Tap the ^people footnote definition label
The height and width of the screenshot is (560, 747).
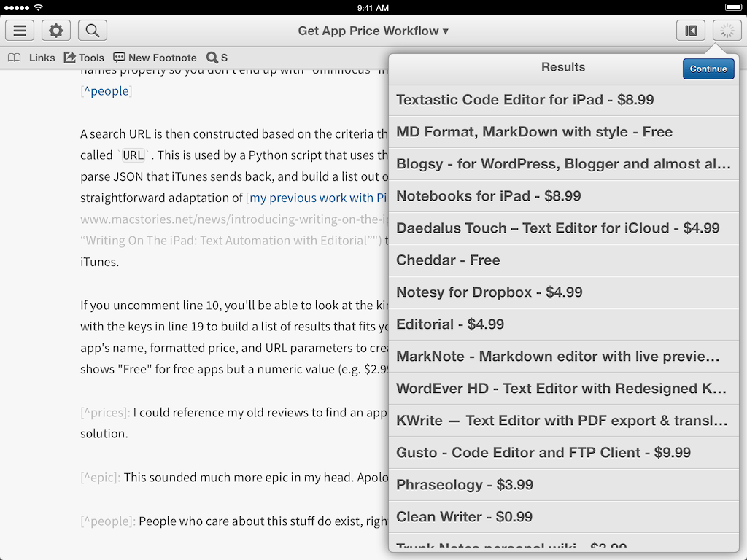click(108, 521)
